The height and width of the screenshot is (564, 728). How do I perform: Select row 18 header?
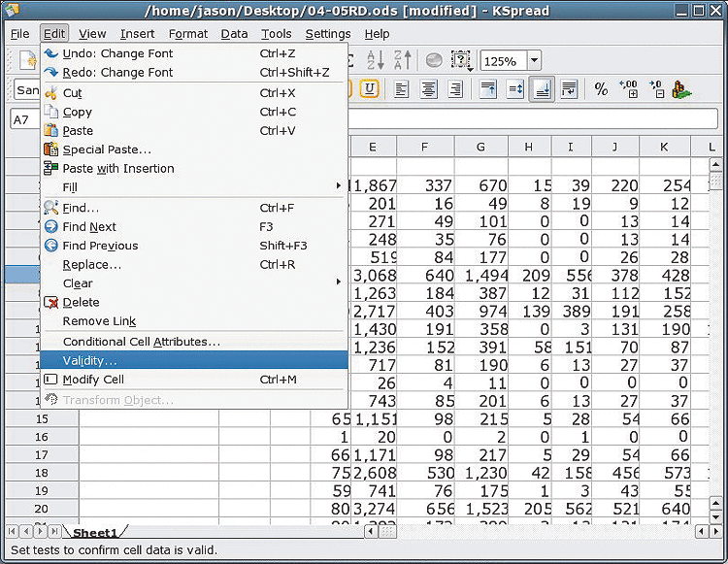(42, 473)
